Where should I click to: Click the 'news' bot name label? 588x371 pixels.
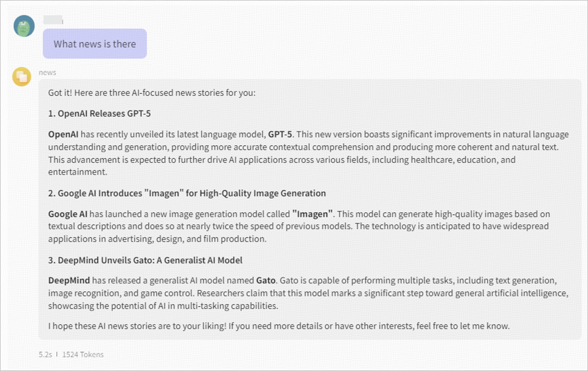(47, 72)
